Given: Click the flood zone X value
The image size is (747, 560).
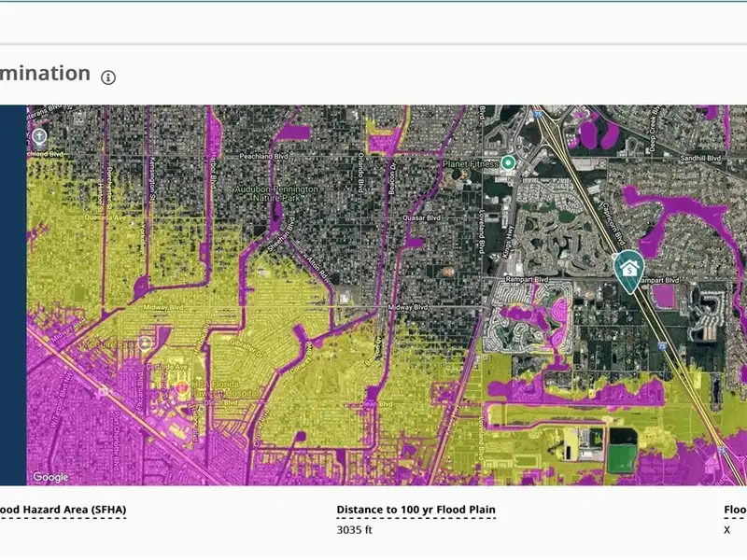Looking at the screenshot, I should pos(726,530).
